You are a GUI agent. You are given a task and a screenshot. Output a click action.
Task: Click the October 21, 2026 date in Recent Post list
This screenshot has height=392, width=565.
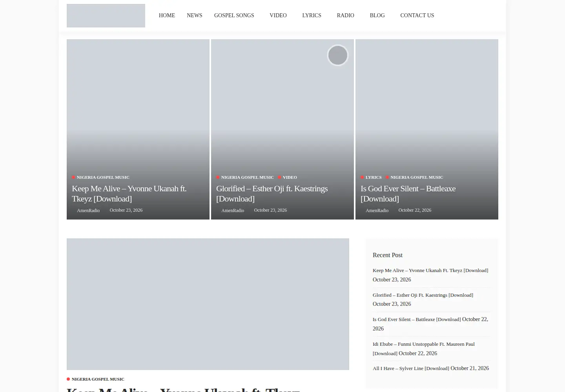(470, 368)
